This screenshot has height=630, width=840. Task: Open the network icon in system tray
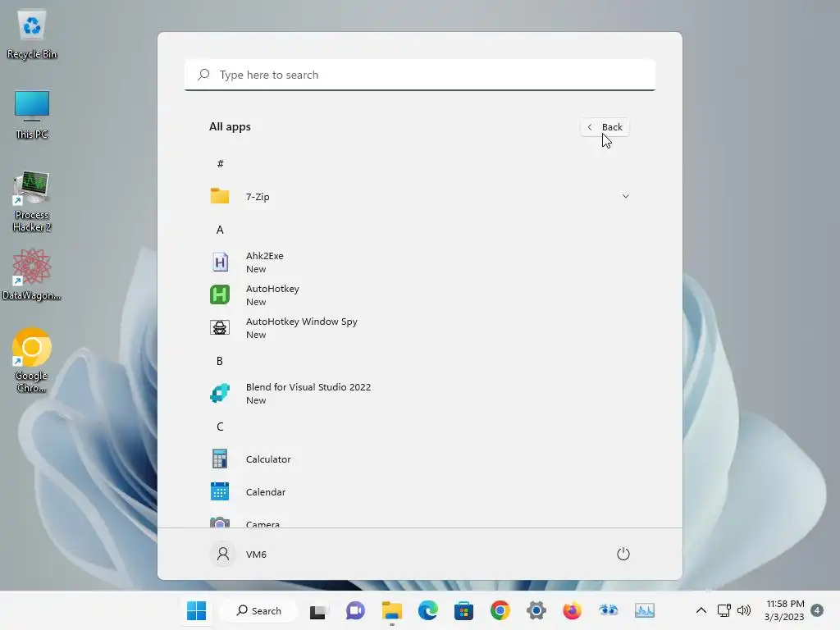coord(724,610)
